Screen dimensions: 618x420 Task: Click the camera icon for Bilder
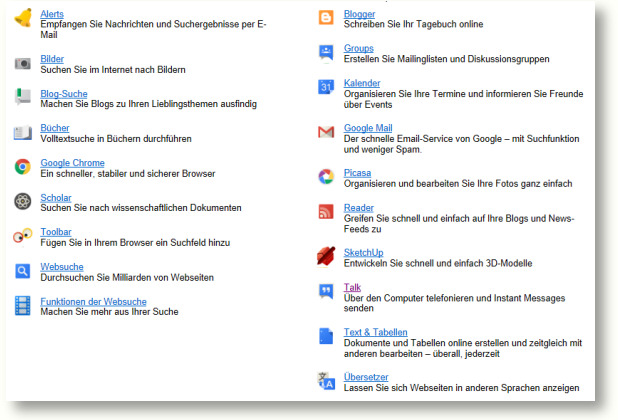[x=23, y=63]
